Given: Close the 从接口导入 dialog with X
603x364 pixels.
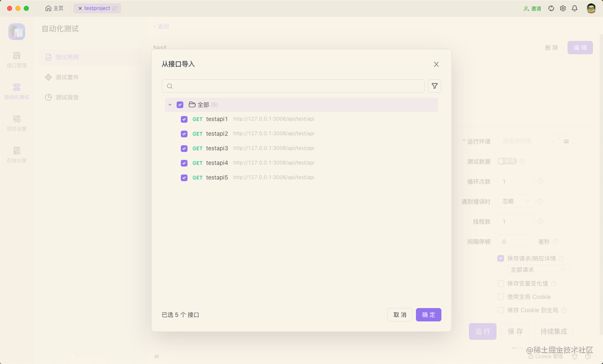Looking at the screenshot, I should pos(436,64).
